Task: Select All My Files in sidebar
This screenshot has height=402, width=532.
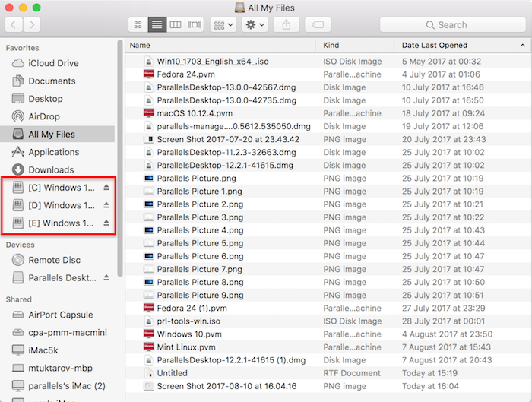Action: click(x=58, y=134)
